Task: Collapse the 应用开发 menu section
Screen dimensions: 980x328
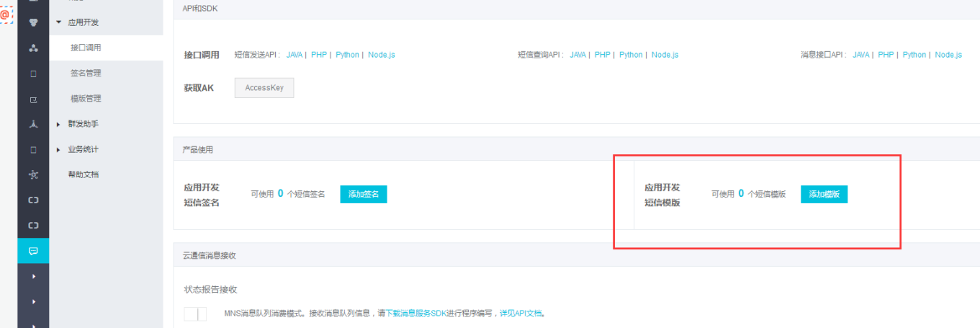Action: pos(59,22)
